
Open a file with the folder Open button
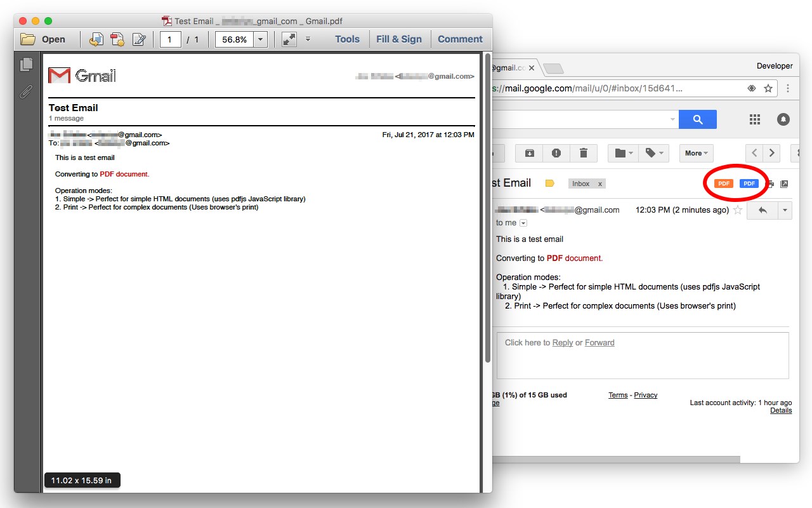point(43,39)
